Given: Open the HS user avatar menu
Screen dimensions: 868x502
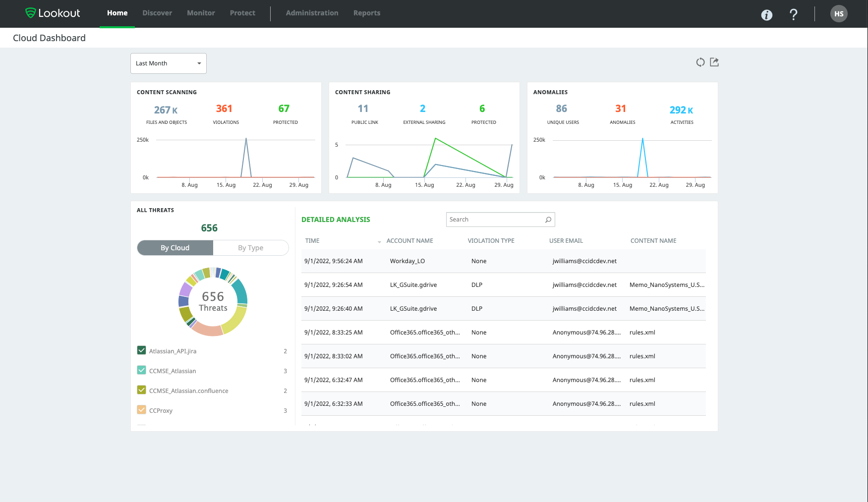Looking at the screenshot, I should [x=838, y=14].
